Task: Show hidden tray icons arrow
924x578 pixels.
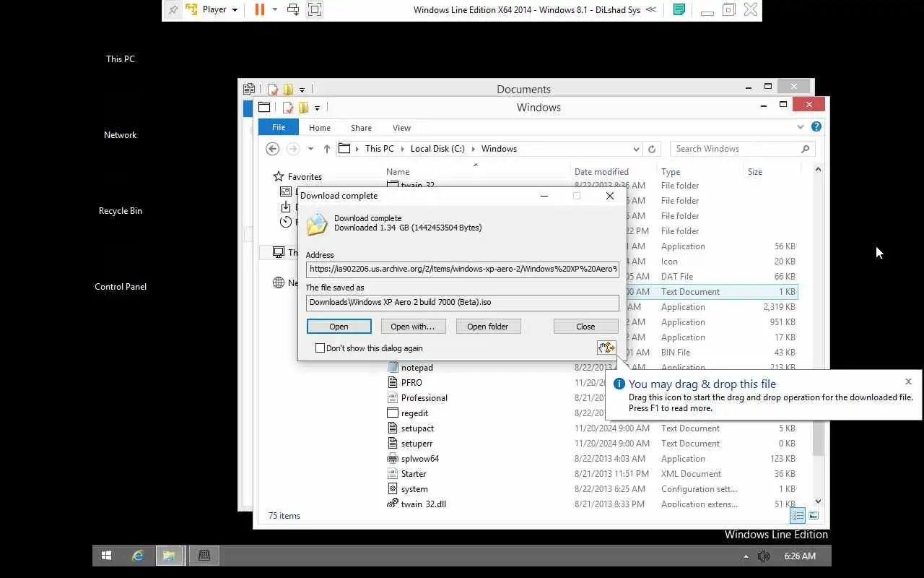Action: (746, 556)
